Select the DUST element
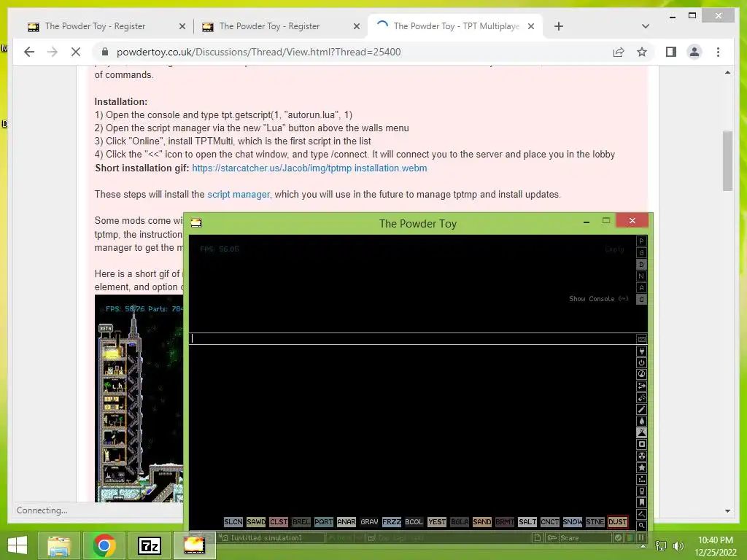The height and width of the screenshot is (560, 747). (617, 522)
